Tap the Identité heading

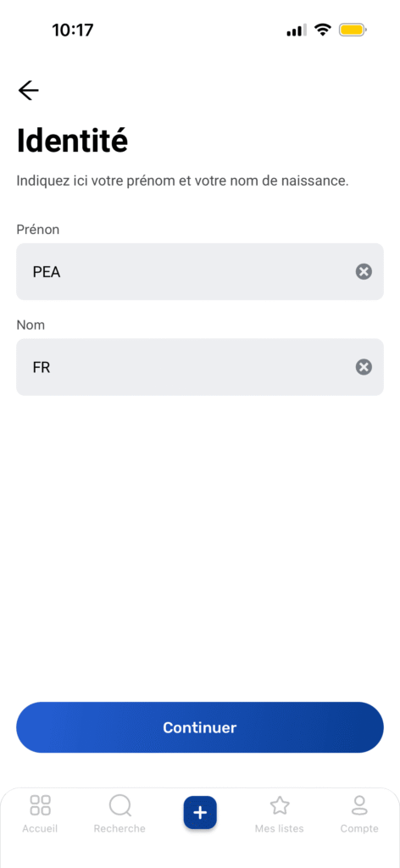[x=73, y=141]
